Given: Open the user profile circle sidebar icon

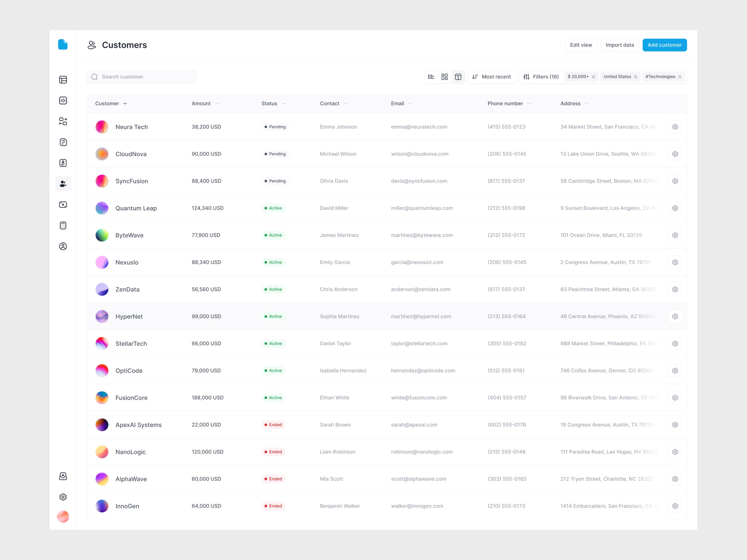Looking at the screenshot, I should [63, 246].
